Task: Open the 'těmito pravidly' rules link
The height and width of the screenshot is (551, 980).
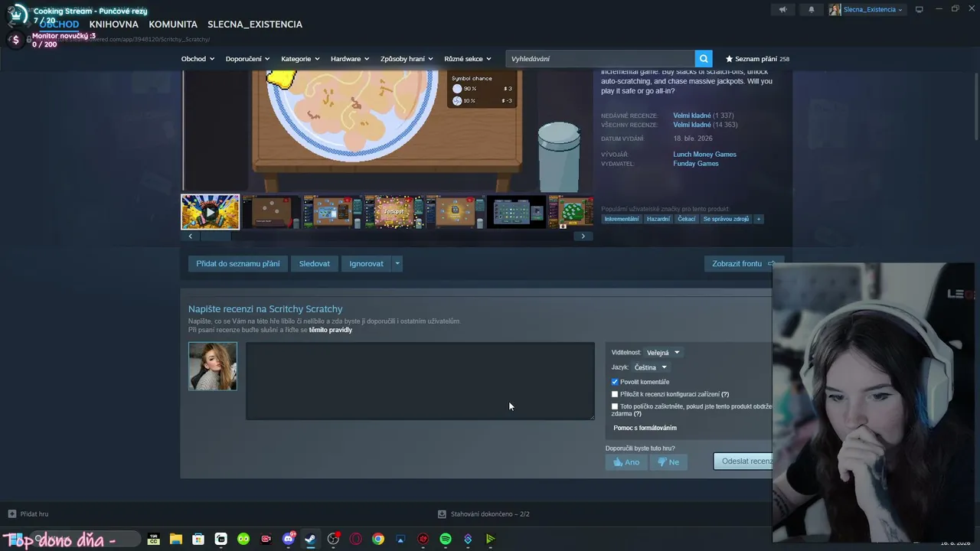Action: click(x=331, y=330)
